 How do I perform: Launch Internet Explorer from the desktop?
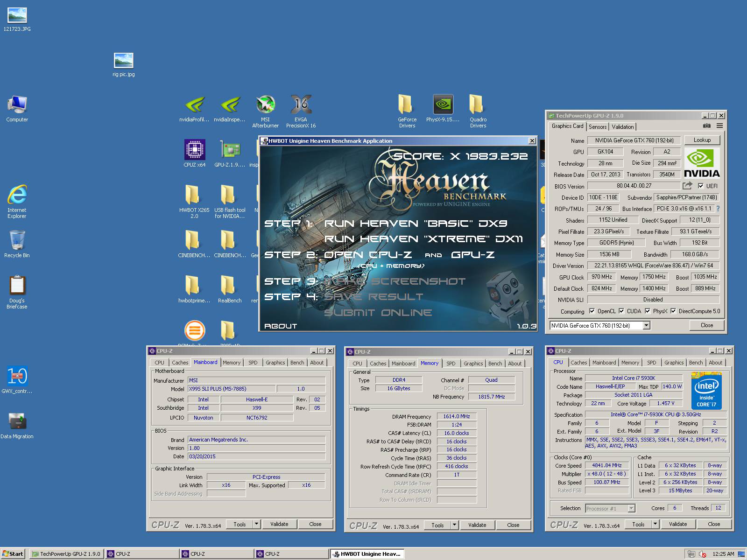pos(17,201)
